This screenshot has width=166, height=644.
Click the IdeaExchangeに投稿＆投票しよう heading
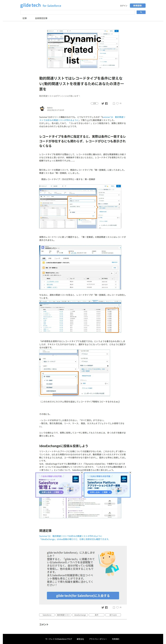pos(63,446)
